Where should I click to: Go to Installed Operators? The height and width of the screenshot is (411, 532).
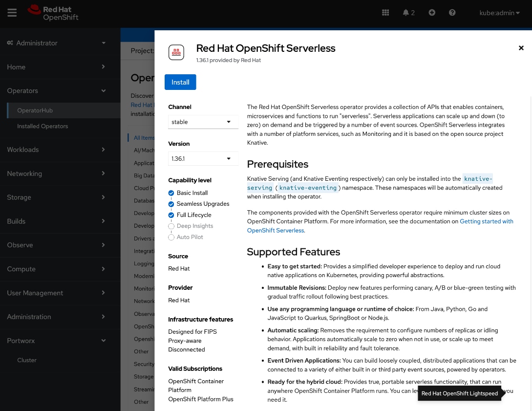point(43,126)
